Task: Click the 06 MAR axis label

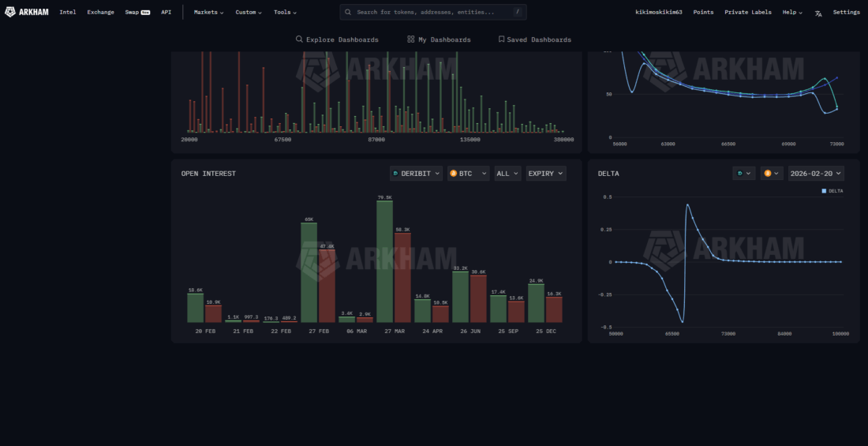Action: 356,332
